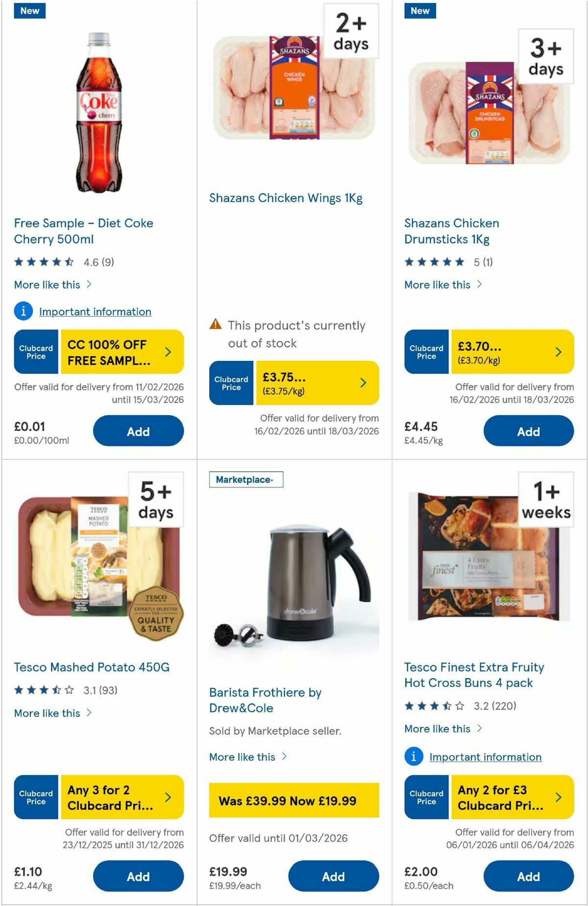Click the Marketplace label above the milk frother
This screenshot has width=588, height=906.
[x=246, y=479]
